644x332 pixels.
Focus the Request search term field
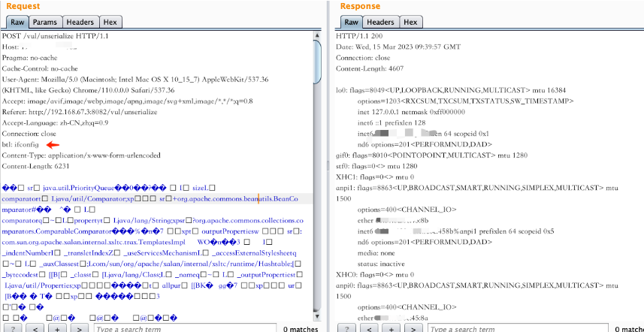coord(185,328)
